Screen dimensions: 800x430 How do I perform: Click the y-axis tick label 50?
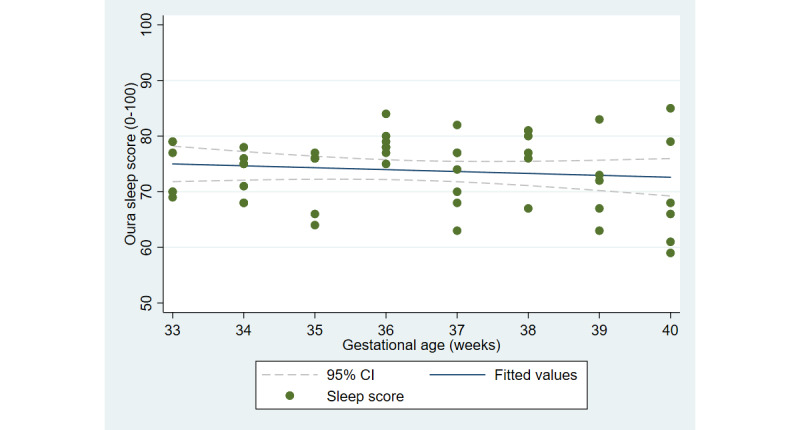tap(146, 302)
